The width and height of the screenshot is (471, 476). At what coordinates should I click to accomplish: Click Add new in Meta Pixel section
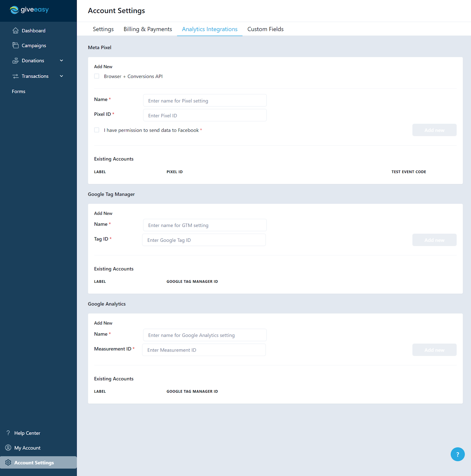coord(434,130)
